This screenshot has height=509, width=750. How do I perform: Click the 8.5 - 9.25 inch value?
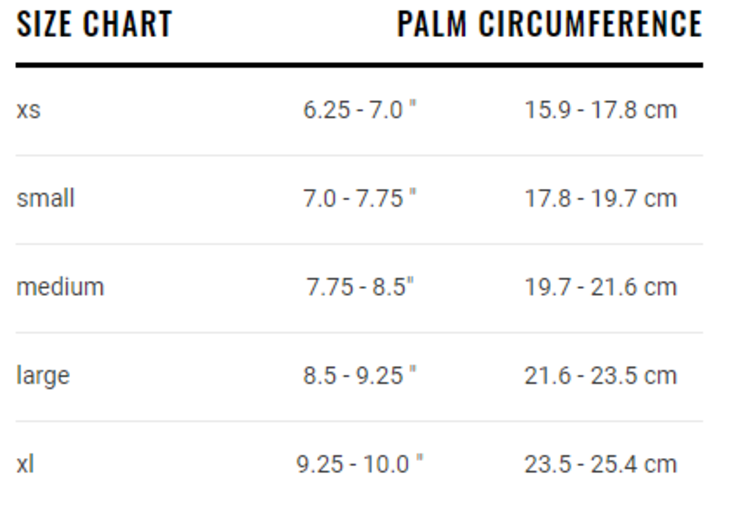[359, 376]
